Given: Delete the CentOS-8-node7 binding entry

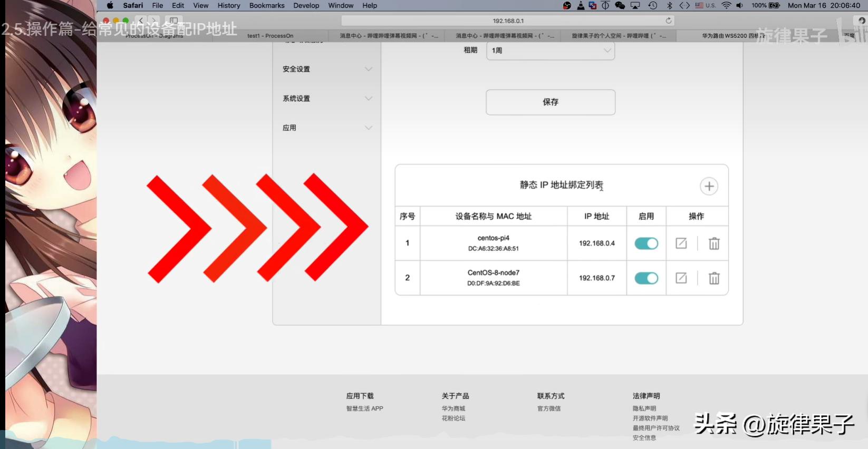Looking at the screenshot, I should (714, 278).
